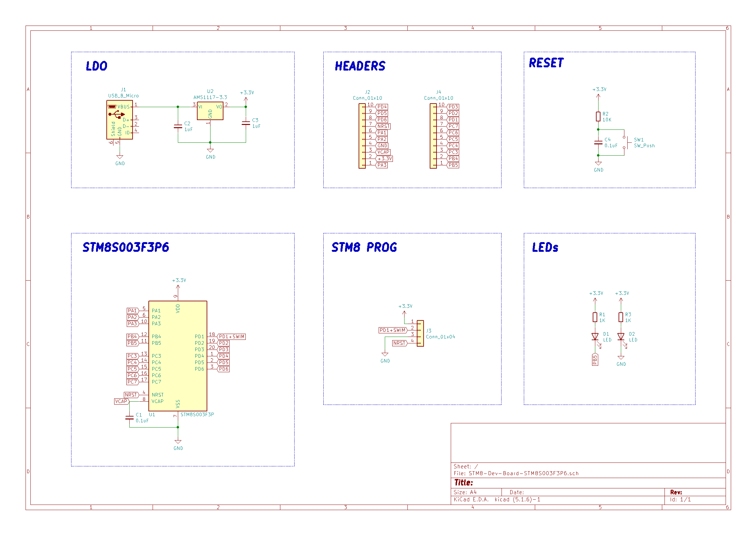The image size is (756, 535).
Task: Select the J4 ten-pin header symbol
Action: tap(433, 136)
